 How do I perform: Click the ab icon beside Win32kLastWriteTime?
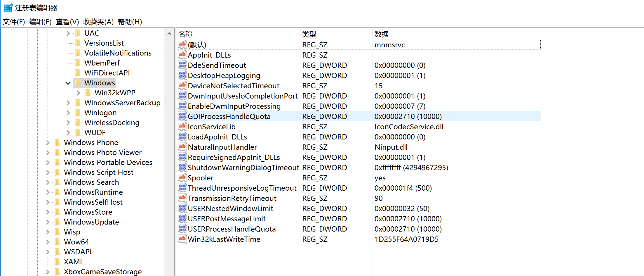(182, 239)
